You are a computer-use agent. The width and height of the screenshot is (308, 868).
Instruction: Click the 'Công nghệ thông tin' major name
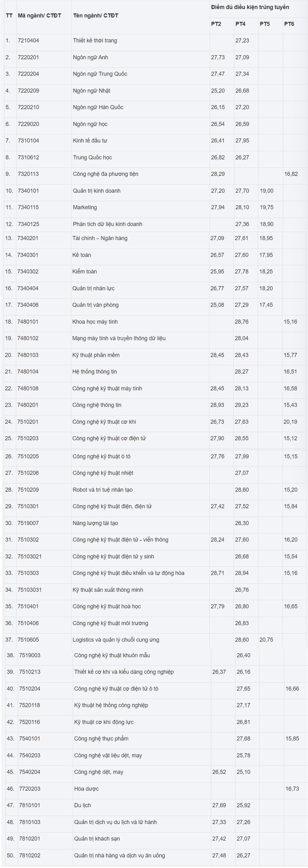(97, 405)
